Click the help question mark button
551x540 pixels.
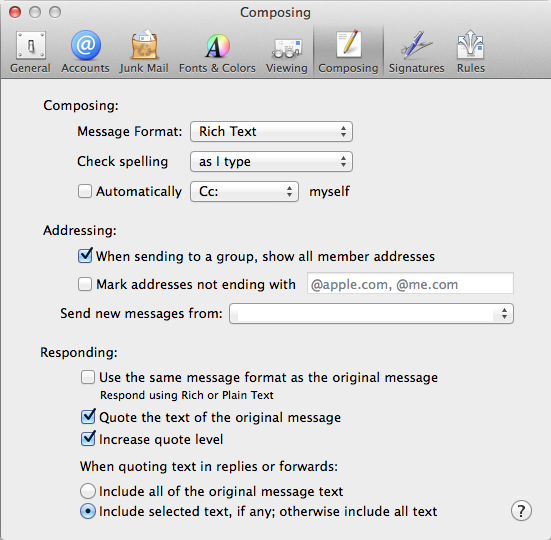click(521, 511)
